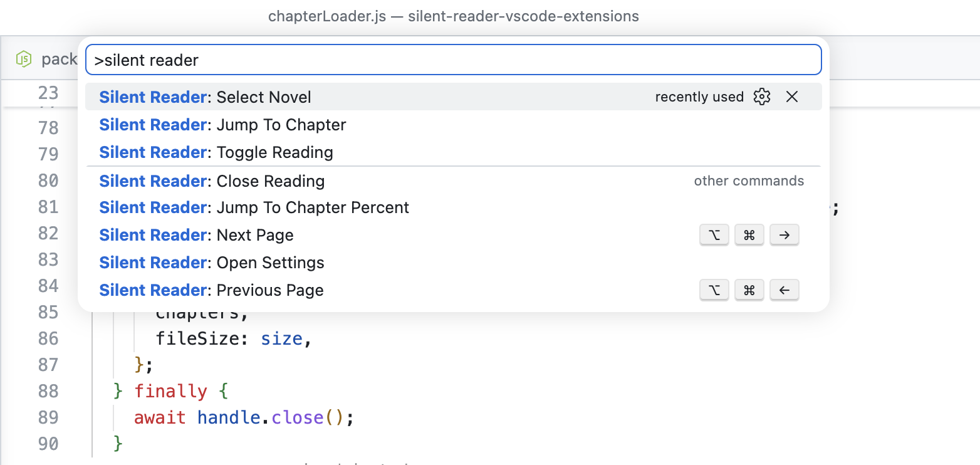Click the option key badge next to Next Page

coord(714,235)
